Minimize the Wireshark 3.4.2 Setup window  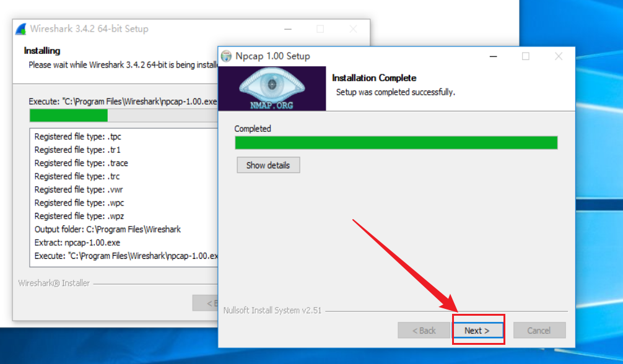tap(288, 29)
